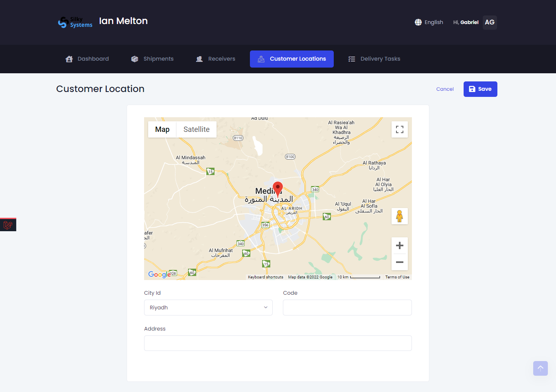Image resolution: width=556 pixels, height=392 pixels.
Task: Click inside the Address input field
Action: pos(278,343)
